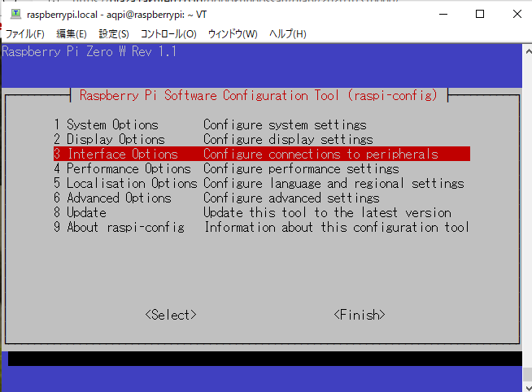
Task: Select highlighted 3 Interface Options entry
Action: click(262, 154)
